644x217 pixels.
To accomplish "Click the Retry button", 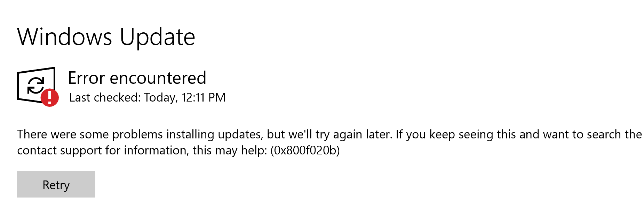I will click(x=56, y=184).
